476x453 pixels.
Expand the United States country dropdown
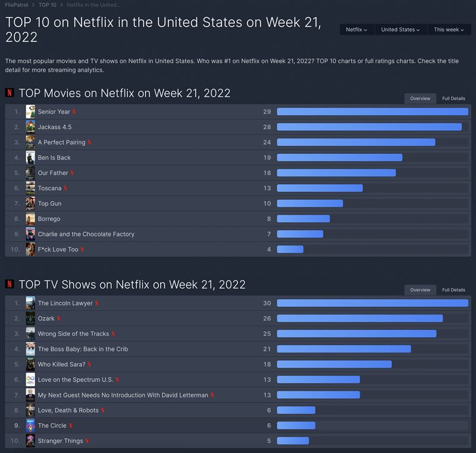[x=400, y=30]
